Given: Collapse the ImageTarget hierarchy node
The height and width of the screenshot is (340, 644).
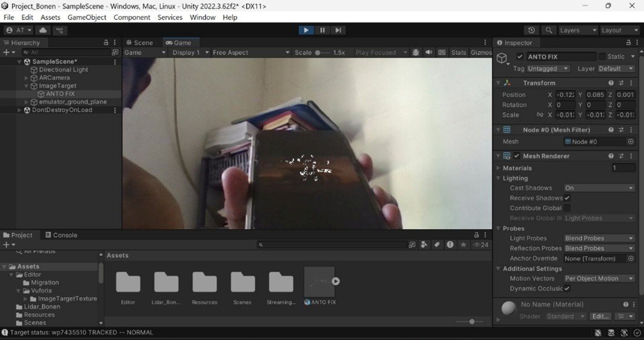Looking at the screenshot, I should coord(26,86).
